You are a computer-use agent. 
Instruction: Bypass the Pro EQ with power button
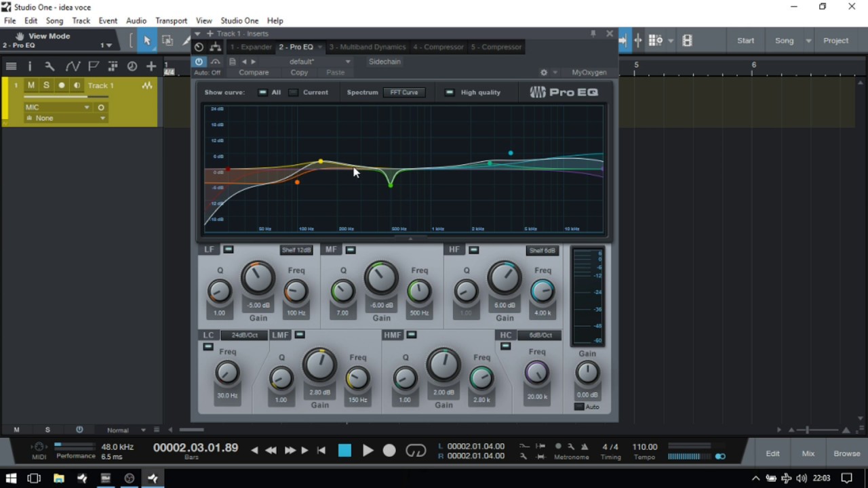[199, 62]
